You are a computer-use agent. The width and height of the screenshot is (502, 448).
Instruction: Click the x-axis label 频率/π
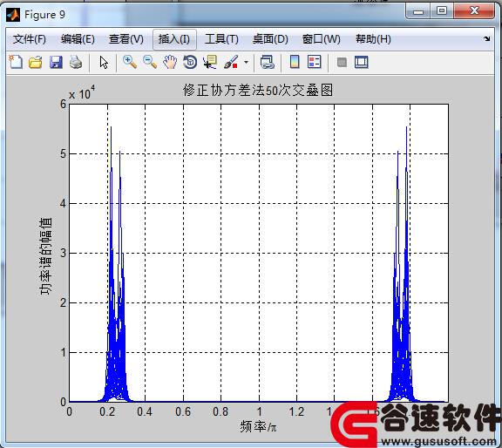258,427
